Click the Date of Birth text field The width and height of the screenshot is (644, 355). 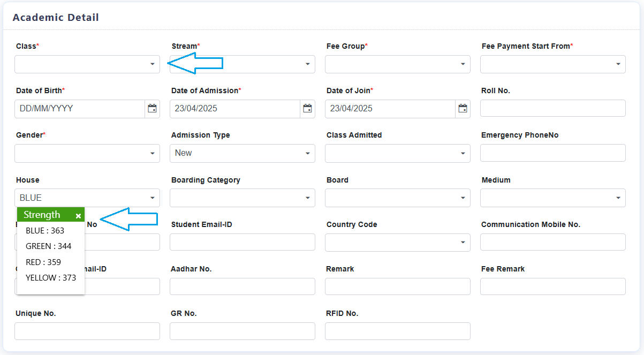pos(80,109)
